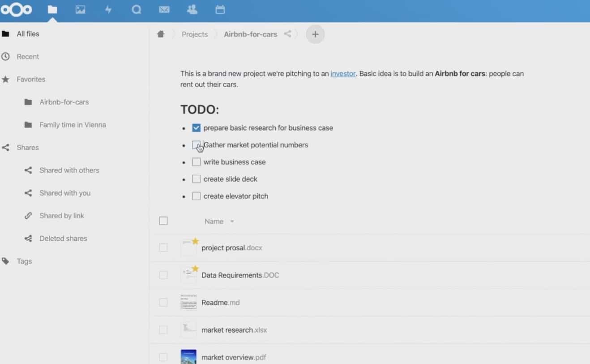
Task: Click sort arrow beside Name
Action: 232,221
